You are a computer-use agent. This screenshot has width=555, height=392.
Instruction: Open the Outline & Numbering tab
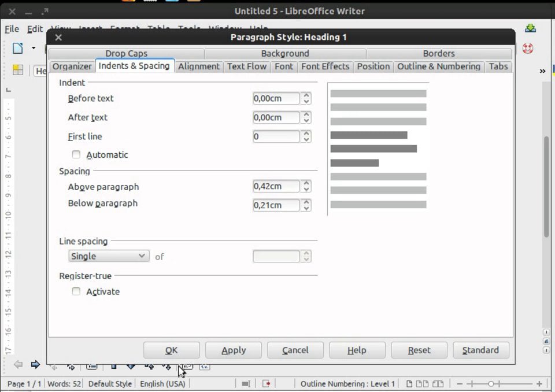point(439,66)
